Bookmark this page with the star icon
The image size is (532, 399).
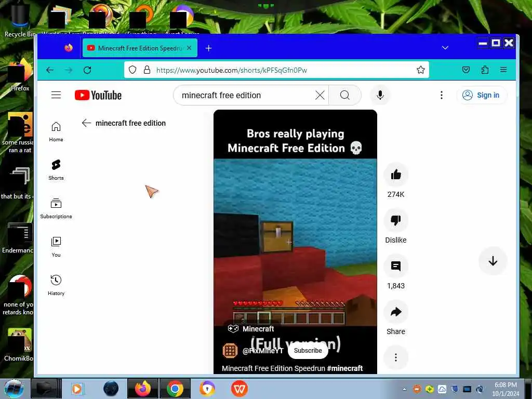pos(421,70)
